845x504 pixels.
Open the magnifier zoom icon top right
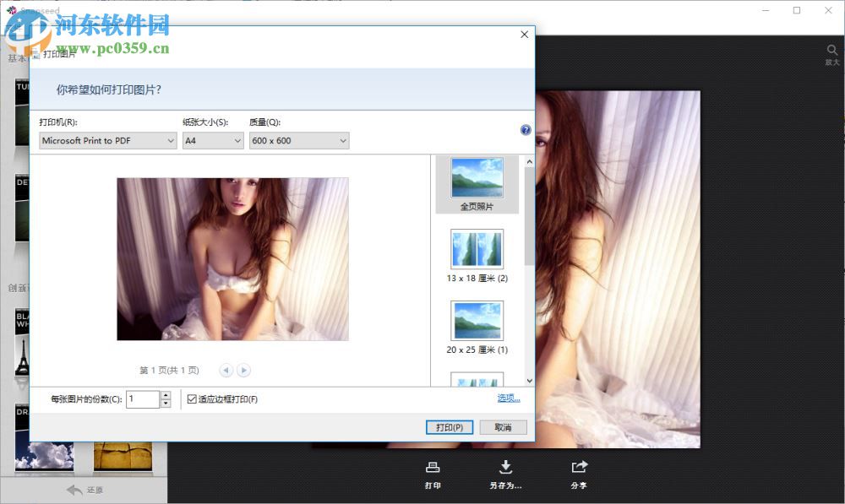tap(831, 51)
